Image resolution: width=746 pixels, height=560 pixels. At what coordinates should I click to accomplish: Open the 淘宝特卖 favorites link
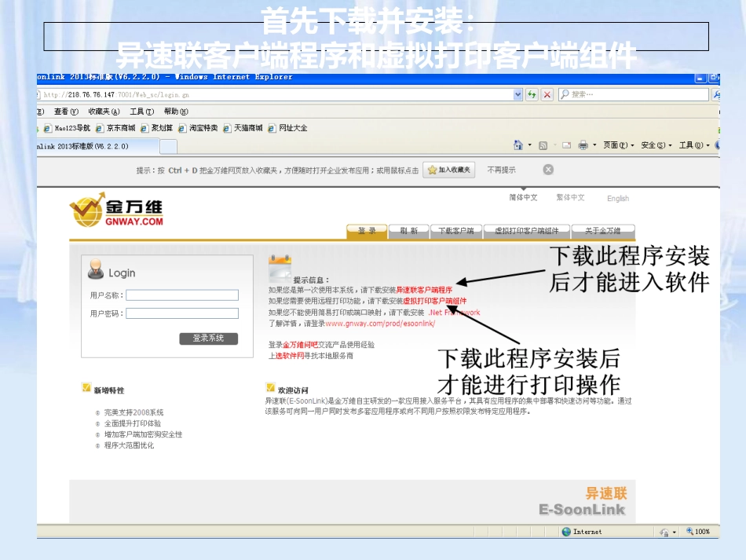pyautogui.click(x=198, y=128)
